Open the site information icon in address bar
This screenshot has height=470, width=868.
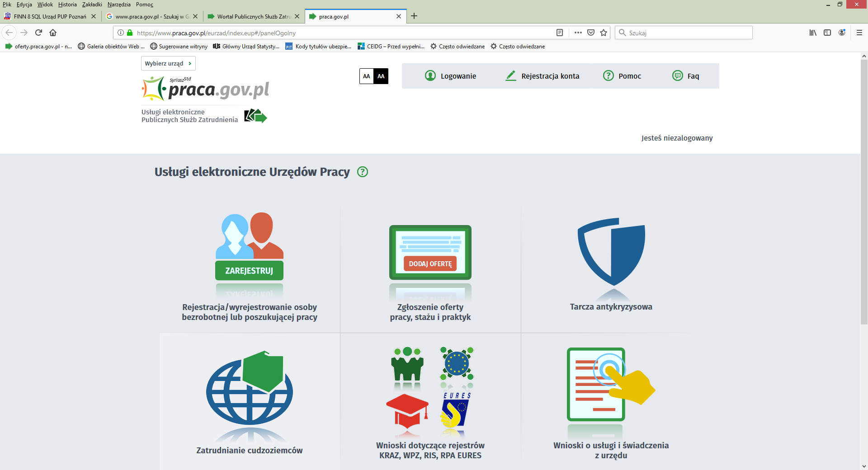tap(121, 33)
